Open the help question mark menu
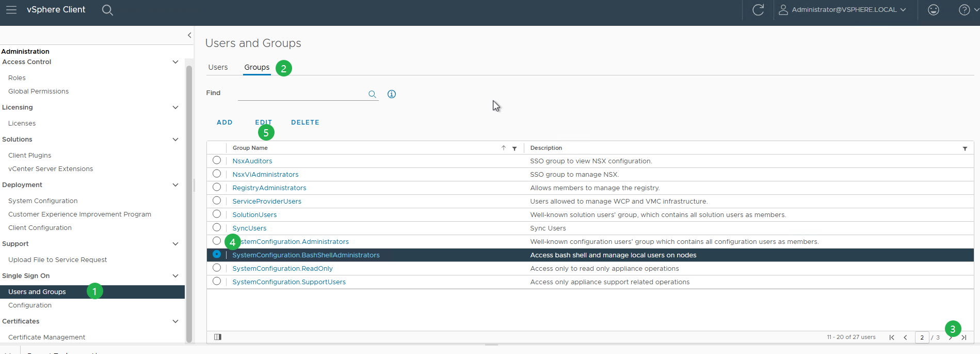The image size is (980, 354). click(964, 10)
